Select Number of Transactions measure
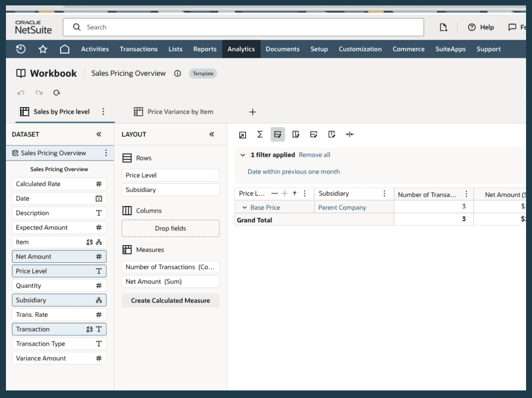The width and height of the screenshot is (532, 398). tap(170, 267)
